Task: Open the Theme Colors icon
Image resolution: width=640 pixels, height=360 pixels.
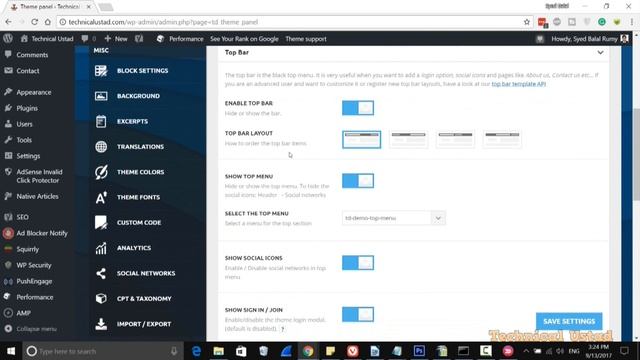Action: click(101, 172)
